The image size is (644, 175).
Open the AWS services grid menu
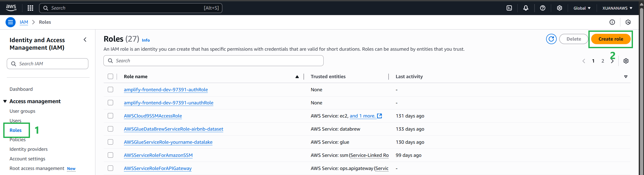coord(30,8)
